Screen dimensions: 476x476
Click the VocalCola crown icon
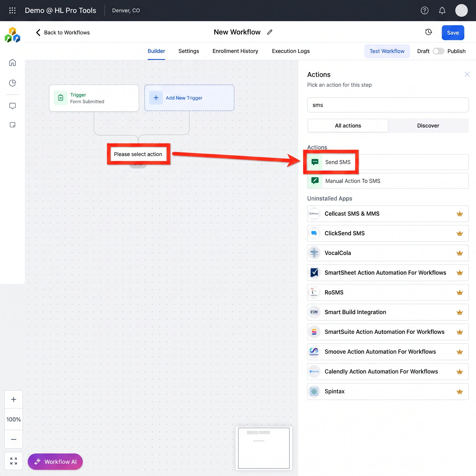pos(459,253)
